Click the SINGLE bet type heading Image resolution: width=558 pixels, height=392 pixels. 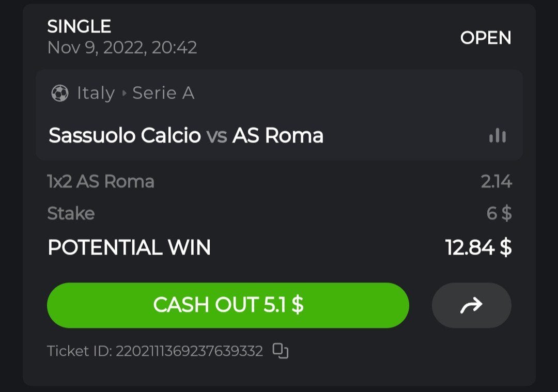pyautogui.click(x=79, y=26)
